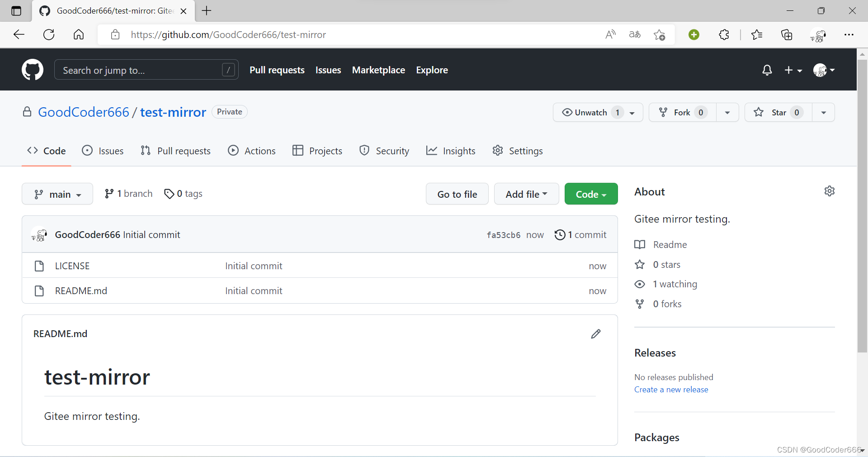Open the tab actions menu icon
Image resolution: width=868 pixels, height=457 pixels.
click(x=16, y=11)
